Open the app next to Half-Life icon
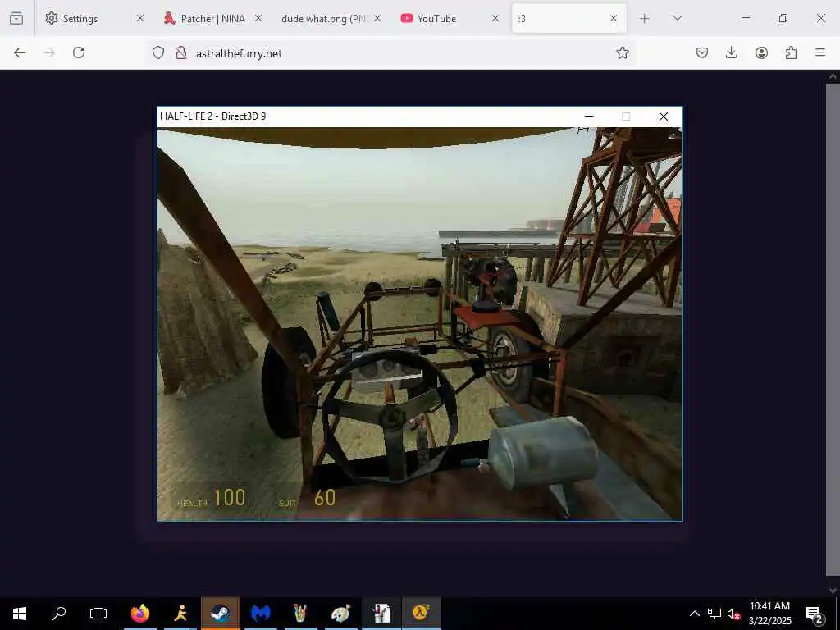This screenshot has height=630, width=840. pyautogui.click(x=381, y=614)
